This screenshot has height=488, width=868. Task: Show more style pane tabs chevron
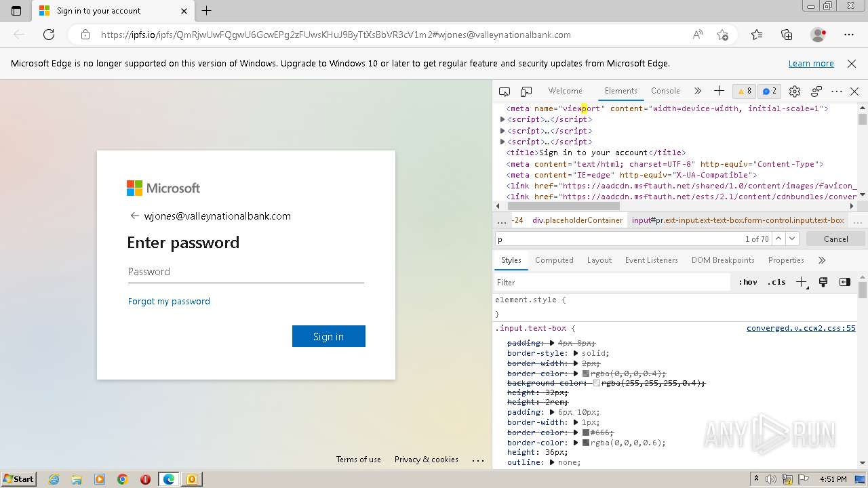[x=822, y=260]
